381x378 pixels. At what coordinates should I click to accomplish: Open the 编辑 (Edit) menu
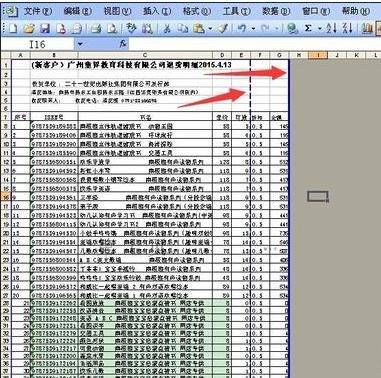pyautogui.click(x=78, y=11)
